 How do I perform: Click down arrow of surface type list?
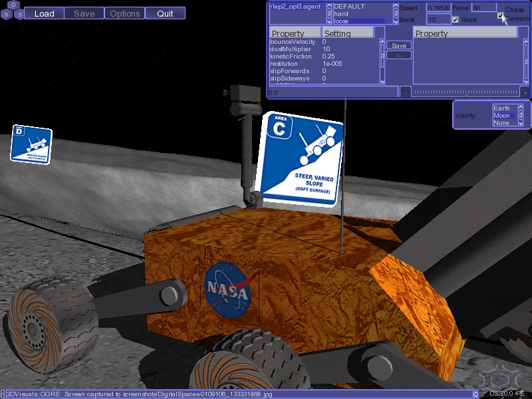[x=396, y=21]
